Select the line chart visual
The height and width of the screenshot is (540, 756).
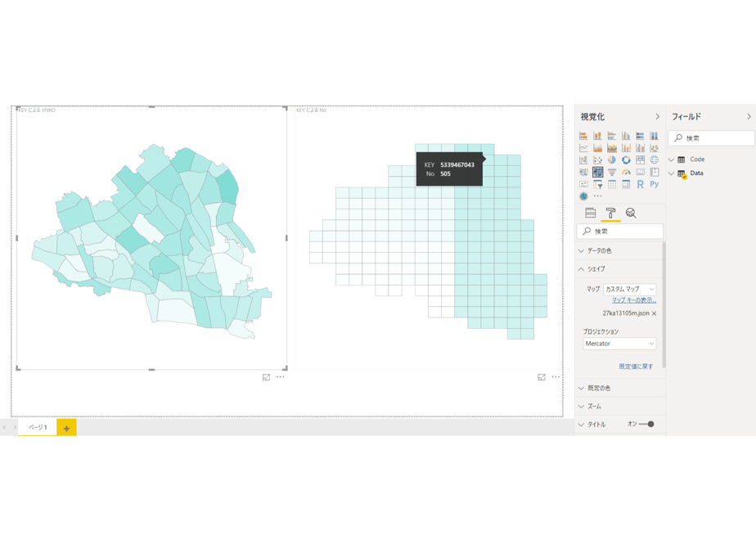583,147
